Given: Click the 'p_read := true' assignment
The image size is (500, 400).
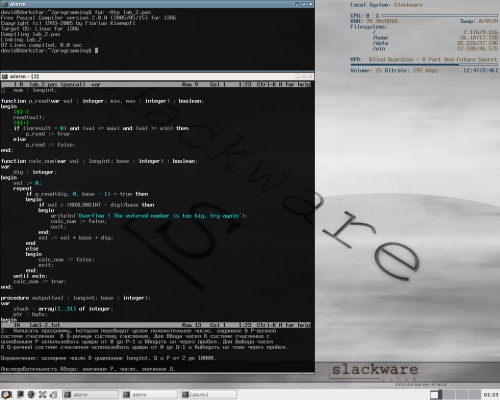Looking at the screenshot, I should [x=48, y=134].
